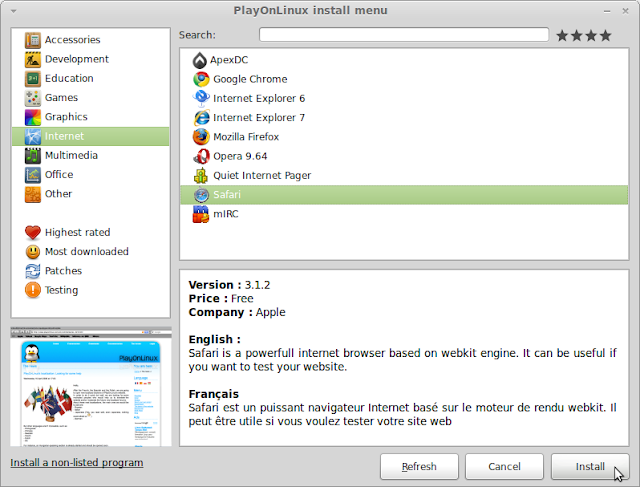The height and width of the screenshot is (487, 640).
Task: Select the Safari list entry
Action: [404, 195]
